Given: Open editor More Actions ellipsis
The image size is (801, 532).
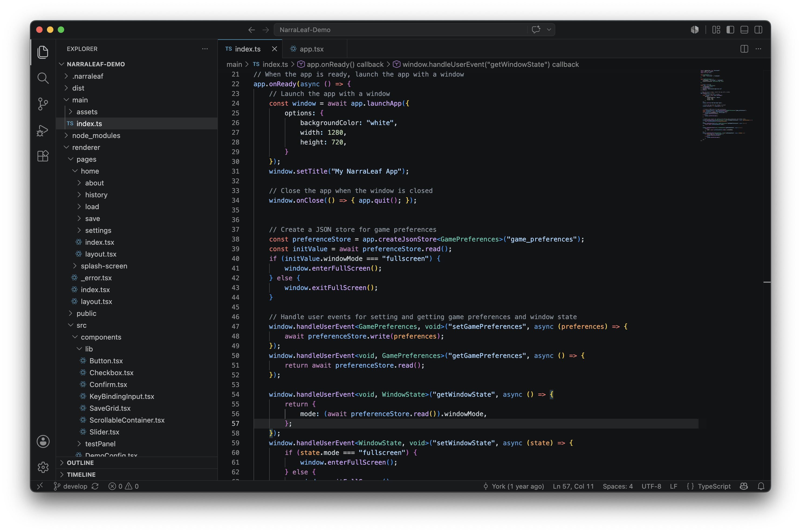Looking at the screenshot, I should click(x=758, y=49).
